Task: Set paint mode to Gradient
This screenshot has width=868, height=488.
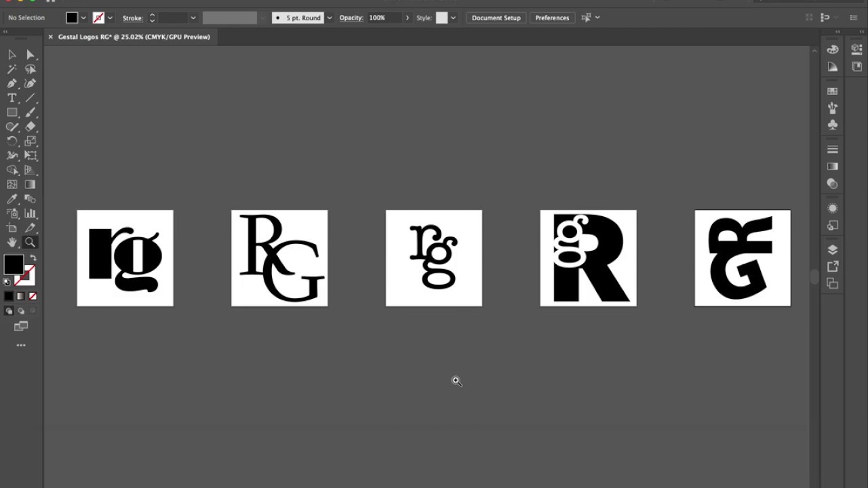Action: pos(20,296)
